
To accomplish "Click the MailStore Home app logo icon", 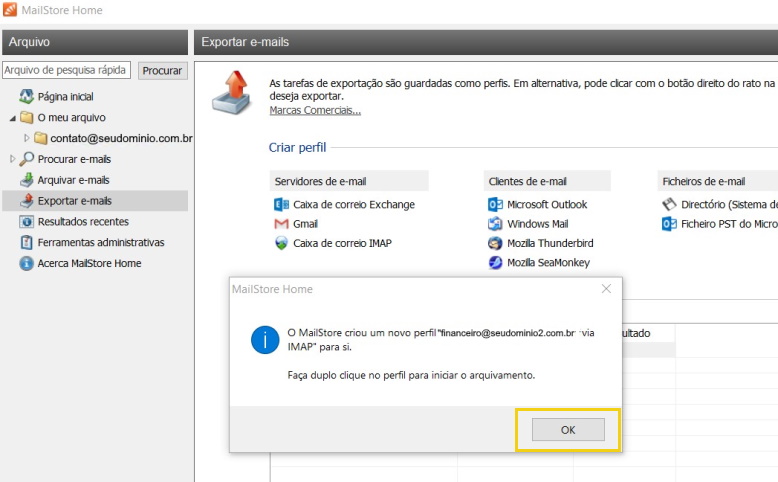I will tap(9, 9).
